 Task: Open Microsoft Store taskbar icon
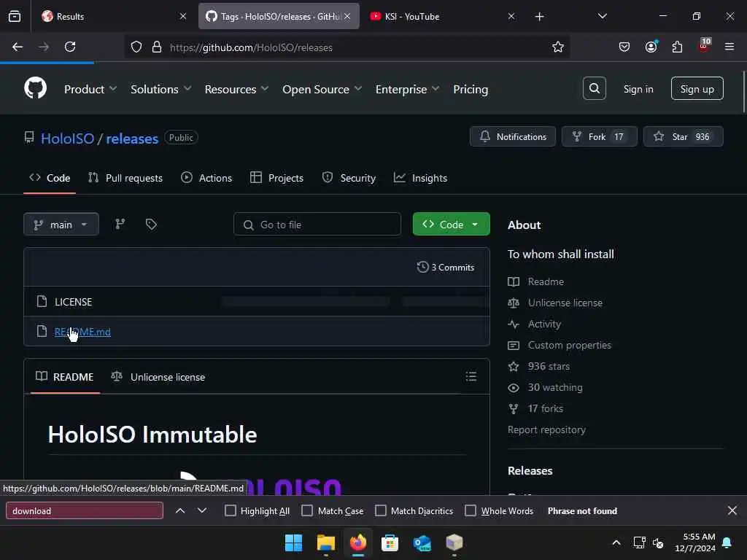pos(390,542)
